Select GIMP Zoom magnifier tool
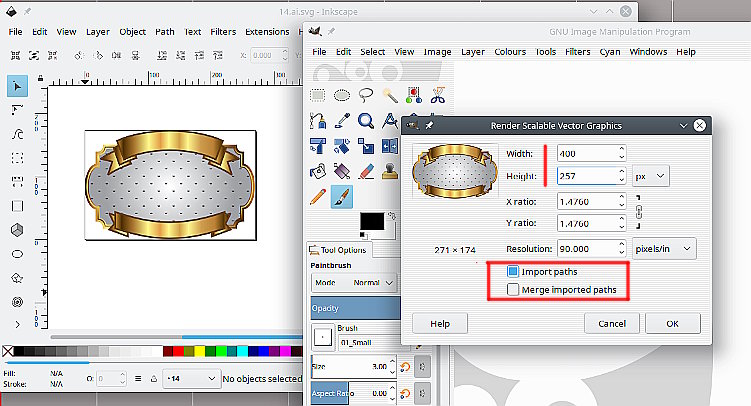This screenshot has width=751, height=406. [366, 120]
